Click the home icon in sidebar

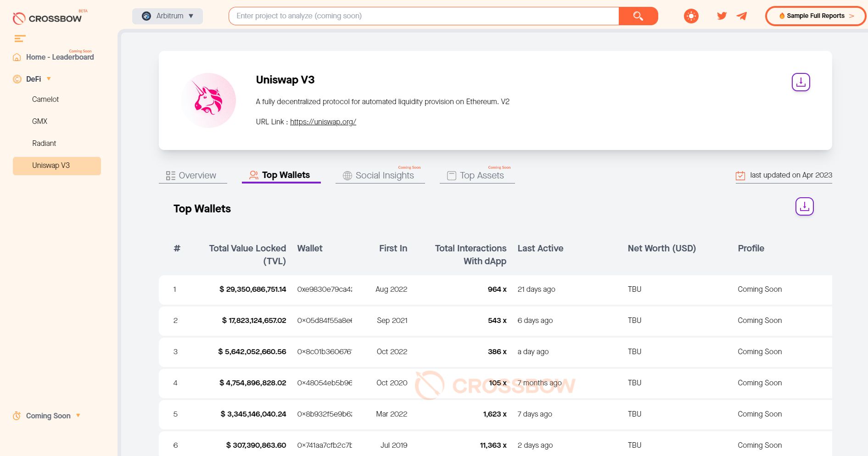pos(17,57)
